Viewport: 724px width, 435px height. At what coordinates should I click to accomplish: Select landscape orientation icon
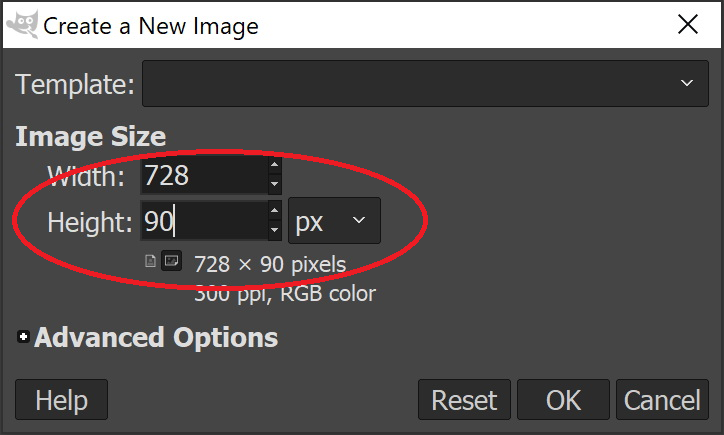pos(171,261)
